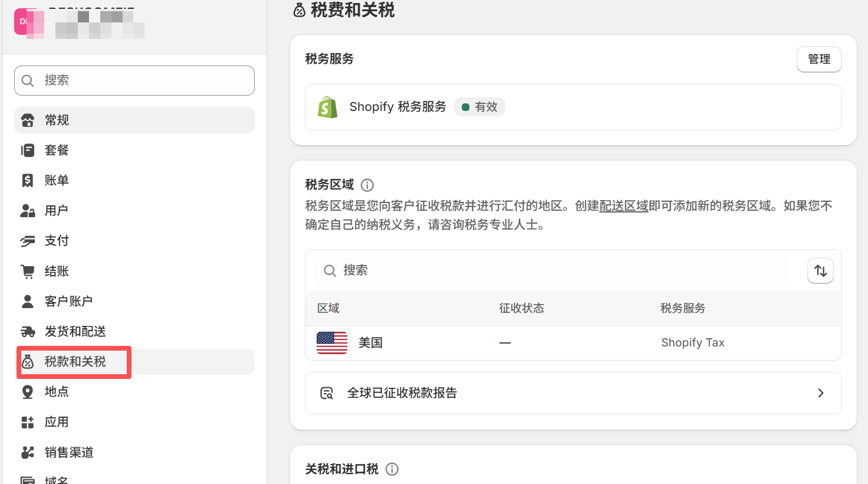The width and height of the screenshot is (868, 484).
Task: Click the 销售渠道 channels icon
Action: (28, 452)
